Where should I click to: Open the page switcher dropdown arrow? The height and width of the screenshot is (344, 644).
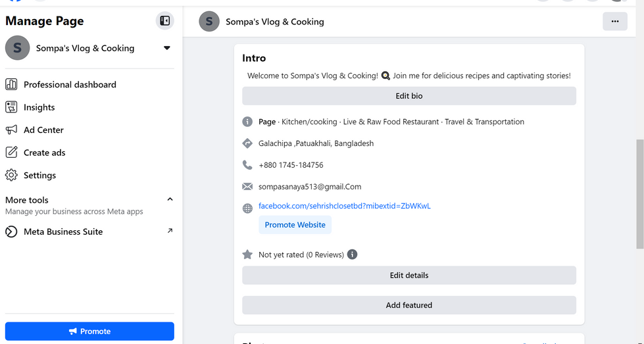coord(166,48)
